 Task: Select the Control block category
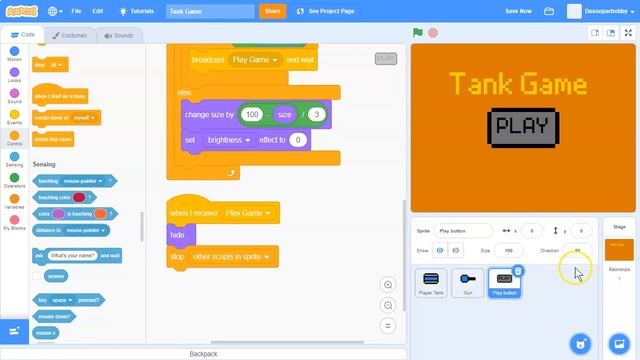(x=14, y=138)
